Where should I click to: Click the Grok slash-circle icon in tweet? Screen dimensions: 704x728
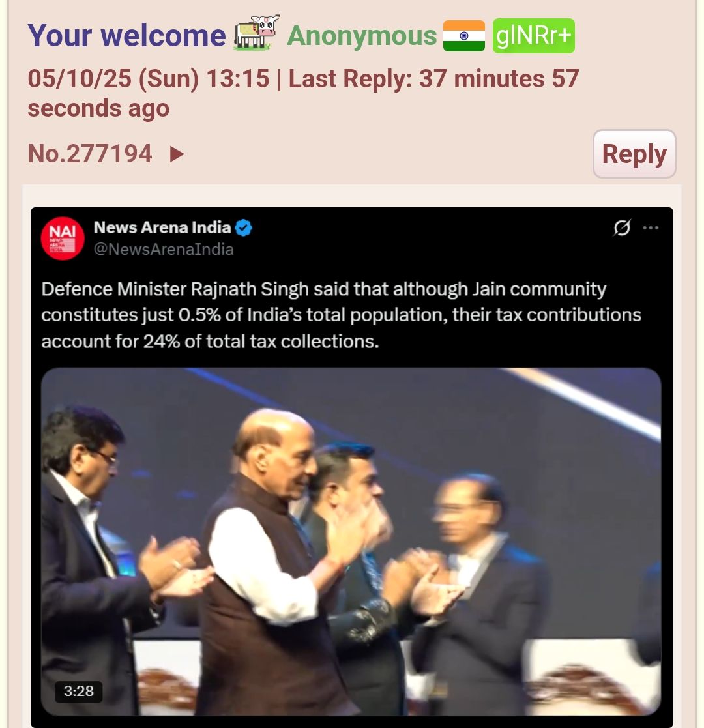pyautogui.click(x=622, y=227)
